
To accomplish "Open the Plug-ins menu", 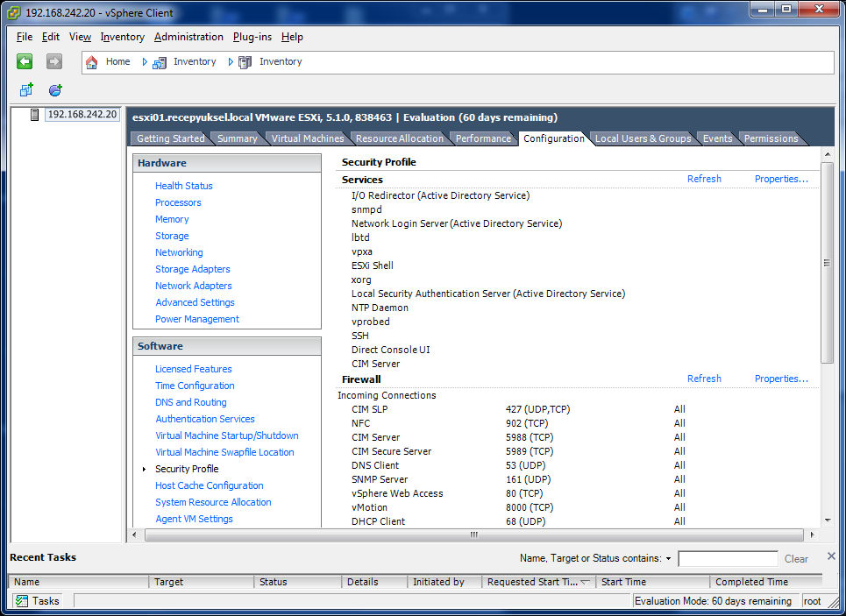I will pos(252,37).
